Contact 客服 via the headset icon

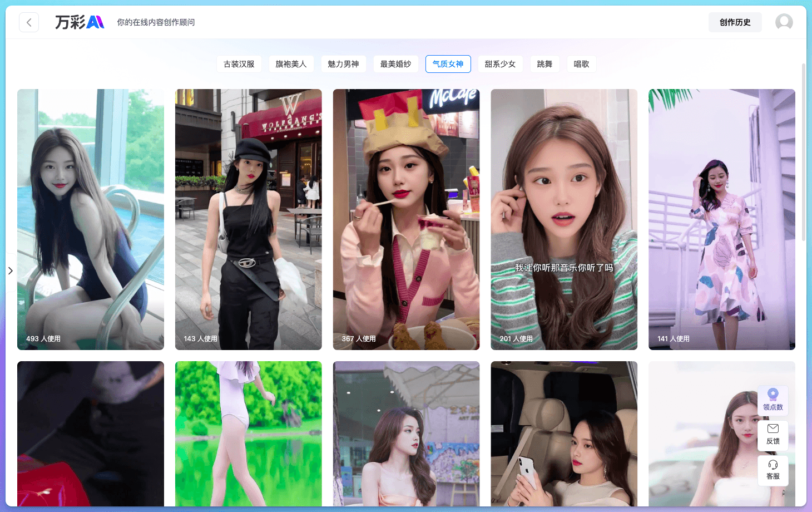[773, 470]
